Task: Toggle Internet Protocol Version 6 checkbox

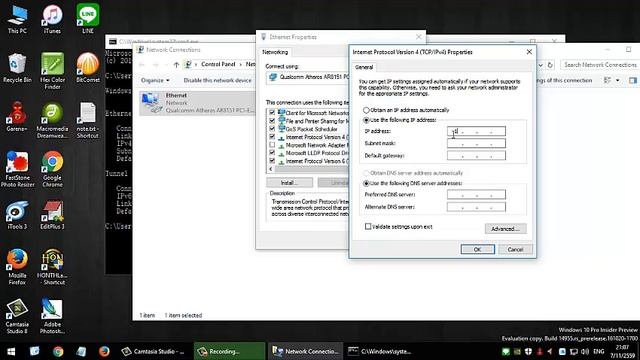Action: 272,161
